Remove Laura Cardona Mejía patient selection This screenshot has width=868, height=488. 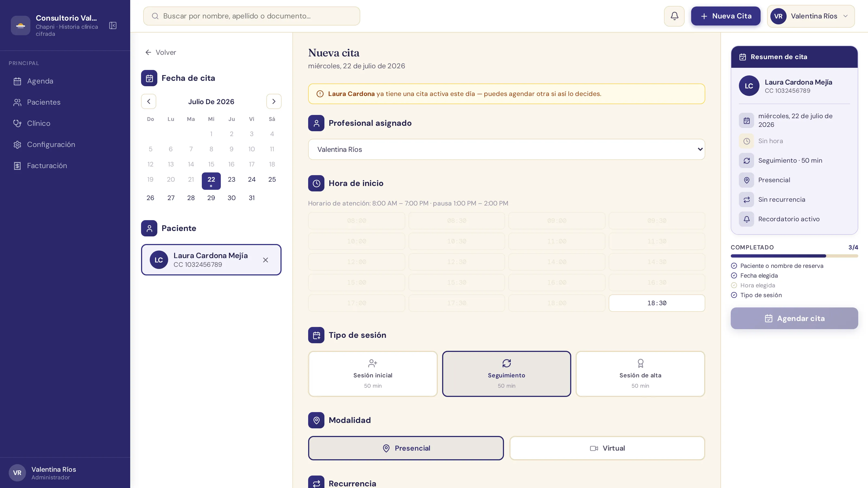266,260
